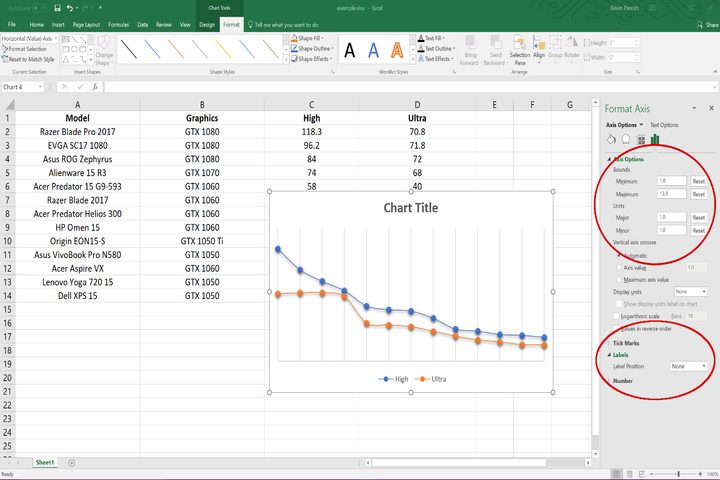This screenshot has height=480, width=720.
Task: Apply the orange line shape style
Action: point(176,49)
